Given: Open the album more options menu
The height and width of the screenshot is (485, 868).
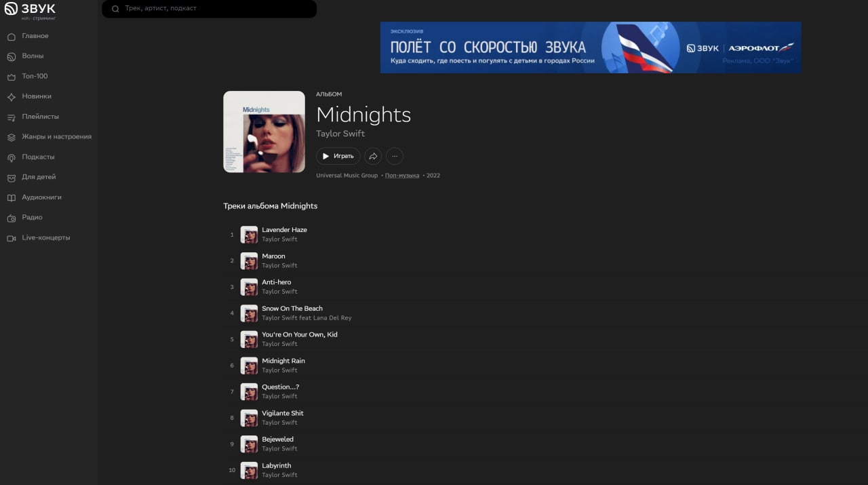Looking at the screenshot, I should pos(395,156).
